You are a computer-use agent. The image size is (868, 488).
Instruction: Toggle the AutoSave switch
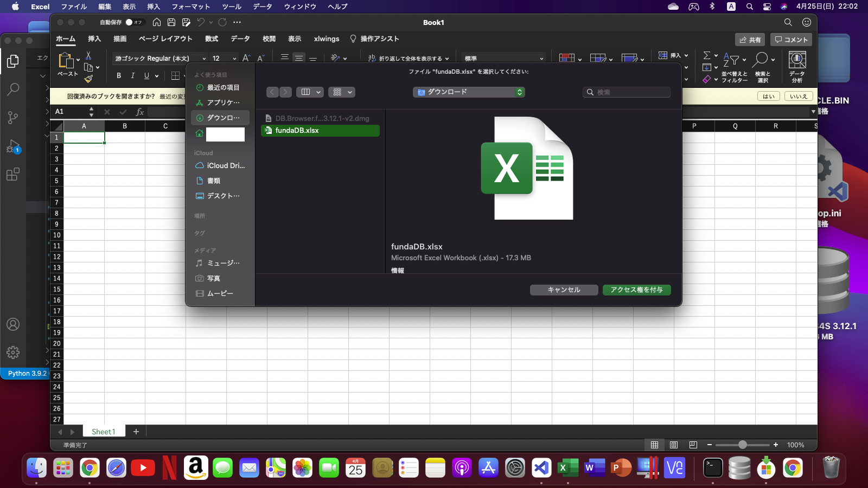pyautogui.click(x=133, y=22)
